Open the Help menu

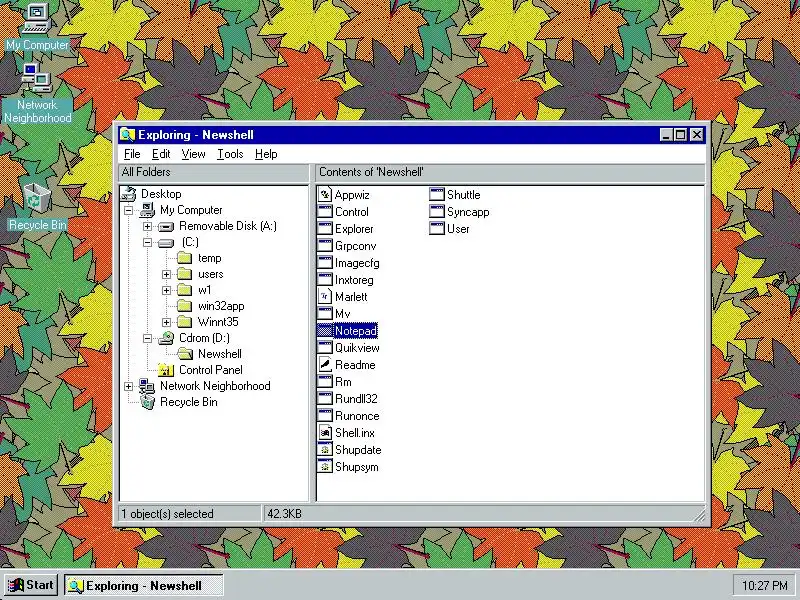click(x=266, y=154)
